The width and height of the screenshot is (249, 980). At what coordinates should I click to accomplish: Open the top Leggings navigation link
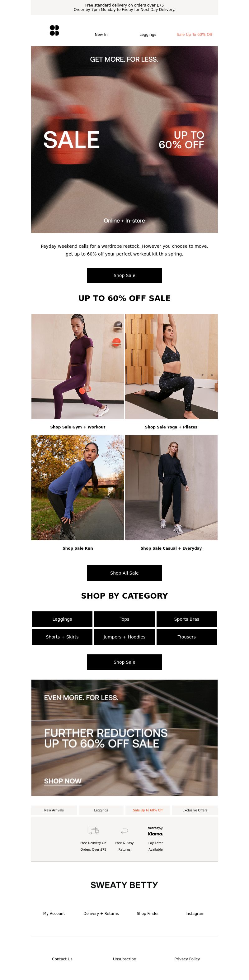point(148,35)
